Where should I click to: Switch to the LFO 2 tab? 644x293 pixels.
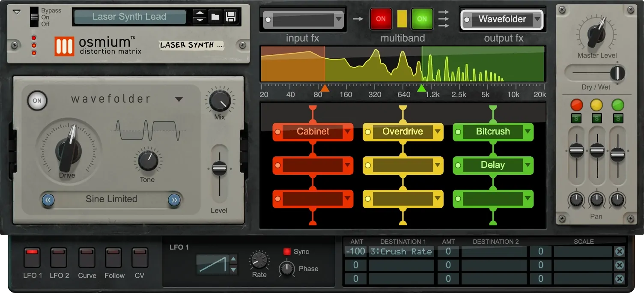(59, 258)
